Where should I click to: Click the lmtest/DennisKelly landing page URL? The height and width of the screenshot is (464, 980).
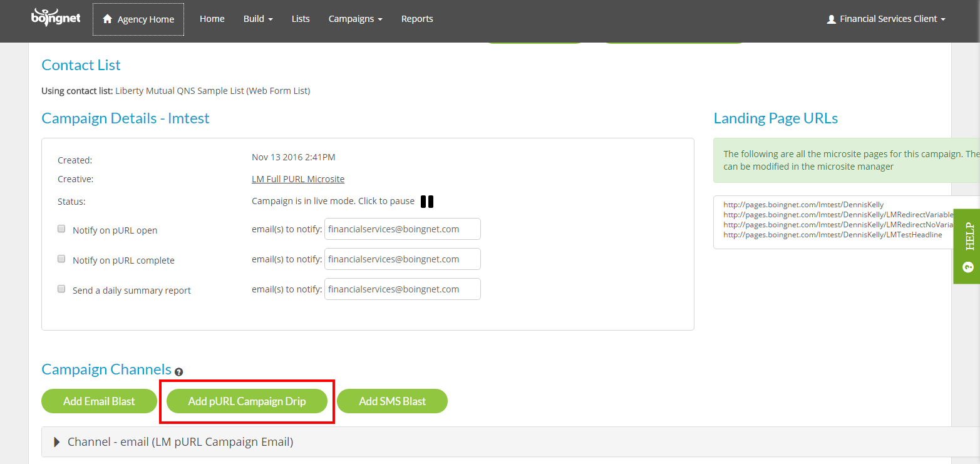(803, 205)
